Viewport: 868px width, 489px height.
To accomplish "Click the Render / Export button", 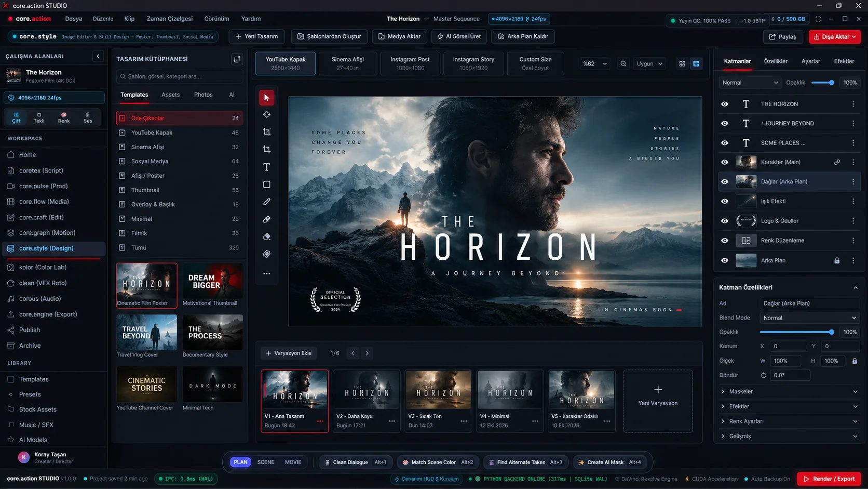I will click(x=829, y=479).
